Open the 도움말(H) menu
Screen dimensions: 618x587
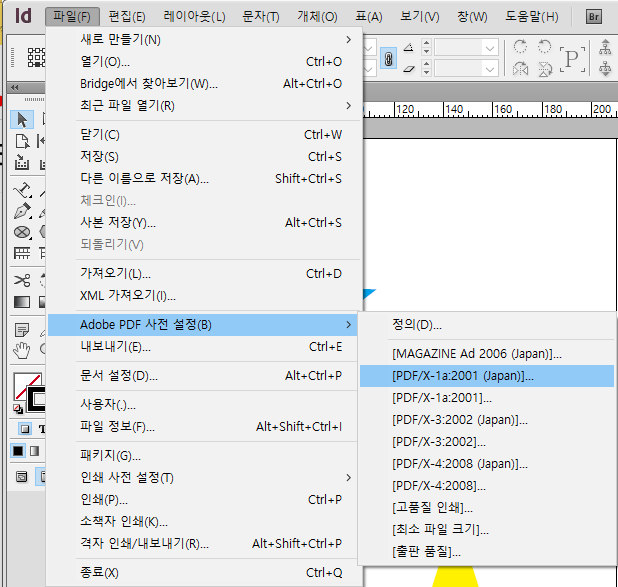pyautogui.click(x=532, y=17)
